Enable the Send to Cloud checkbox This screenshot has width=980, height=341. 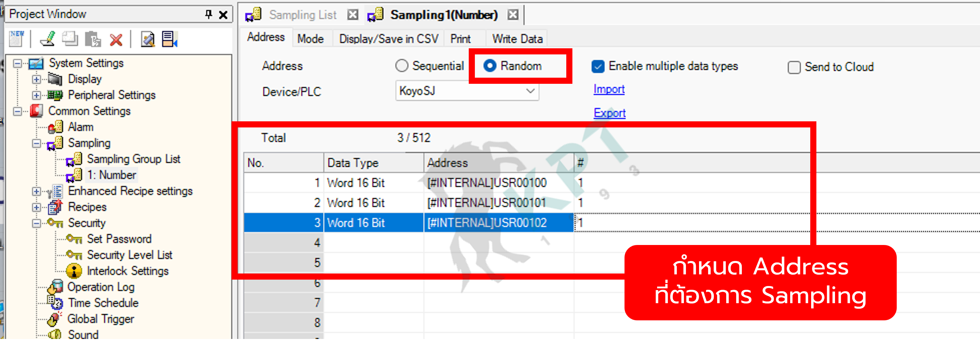tap(794, 67)
